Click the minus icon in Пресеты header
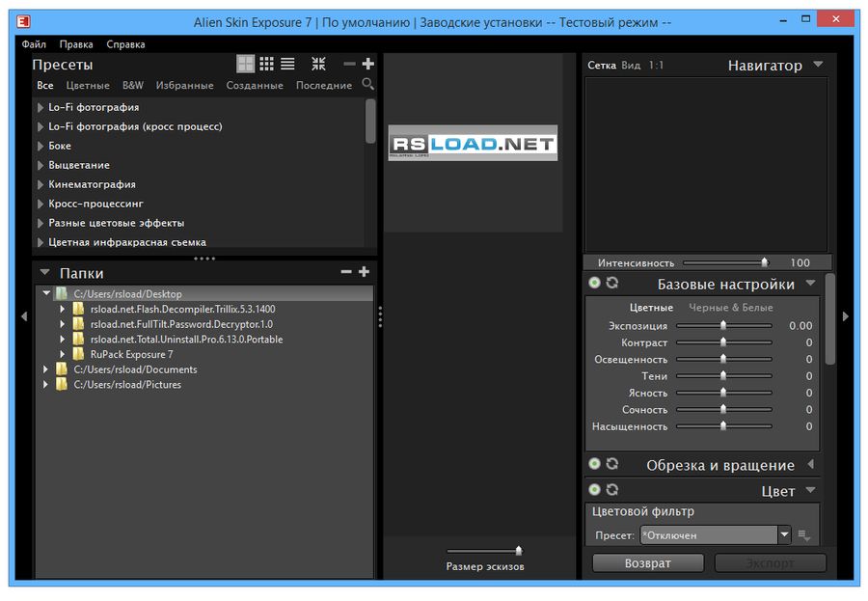This screenshot has width=868, height=601. click(x=349, y=65)
